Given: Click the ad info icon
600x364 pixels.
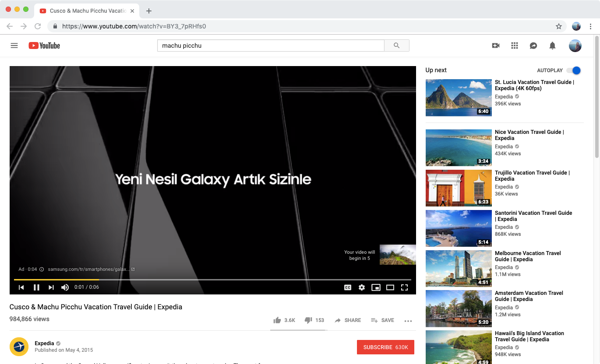Looking at the screenshot, I should tap(42, 269).
